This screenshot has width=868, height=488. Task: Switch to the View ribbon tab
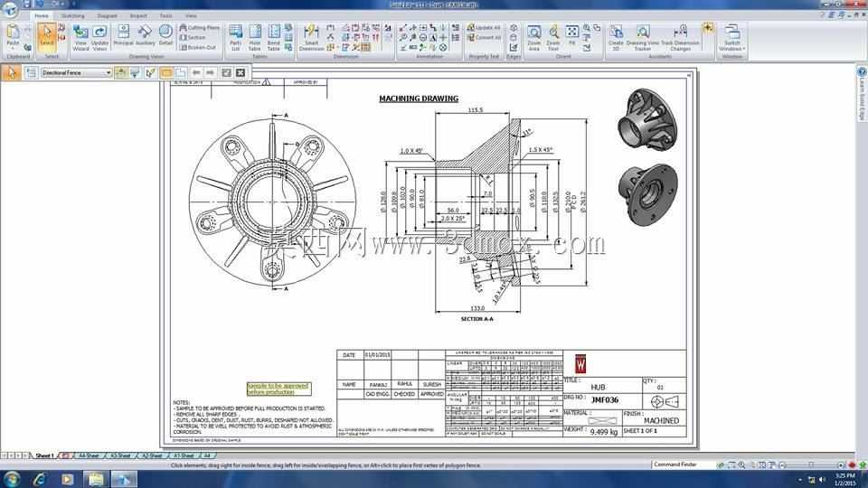[x=191, y=15]
